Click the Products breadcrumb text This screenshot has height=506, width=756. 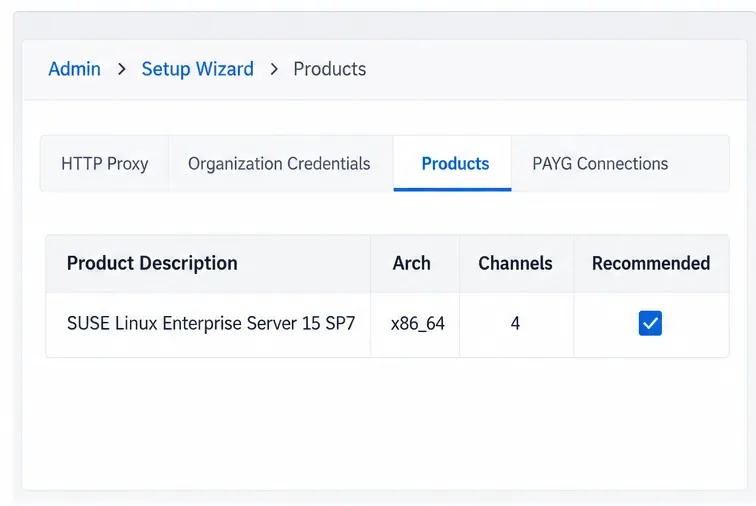point(330,69)
